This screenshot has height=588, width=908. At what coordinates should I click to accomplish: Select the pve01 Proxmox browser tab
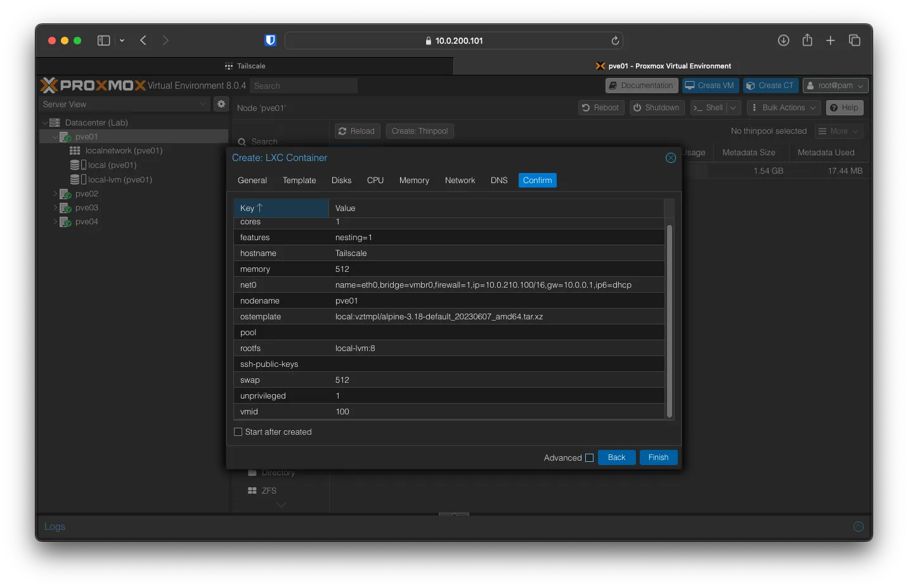coord(663,66)
